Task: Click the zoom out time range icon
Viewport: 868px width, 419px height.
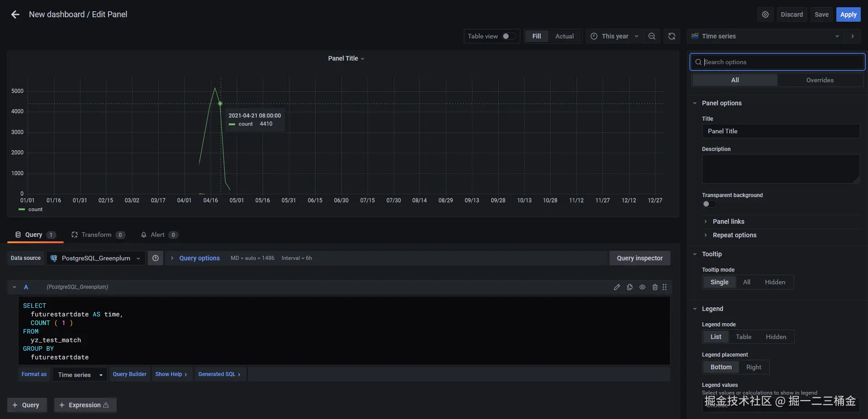Action: (x=651, y=36)
